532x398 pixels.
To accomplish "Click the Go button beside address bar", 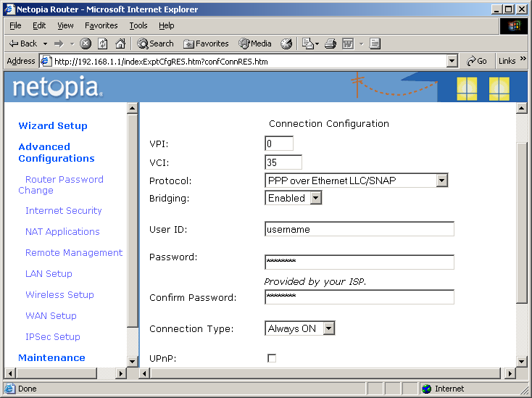I will (477, 61).
